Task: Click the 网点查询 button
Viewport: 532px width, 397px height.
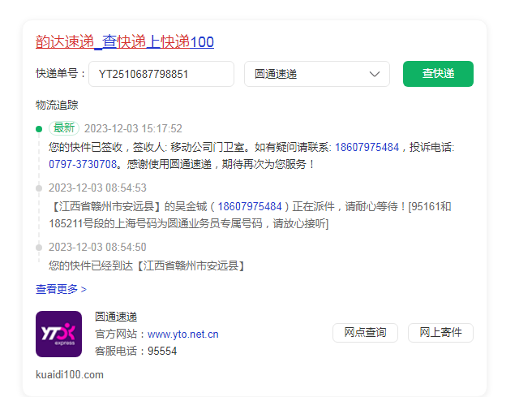Action: point(365,333)
